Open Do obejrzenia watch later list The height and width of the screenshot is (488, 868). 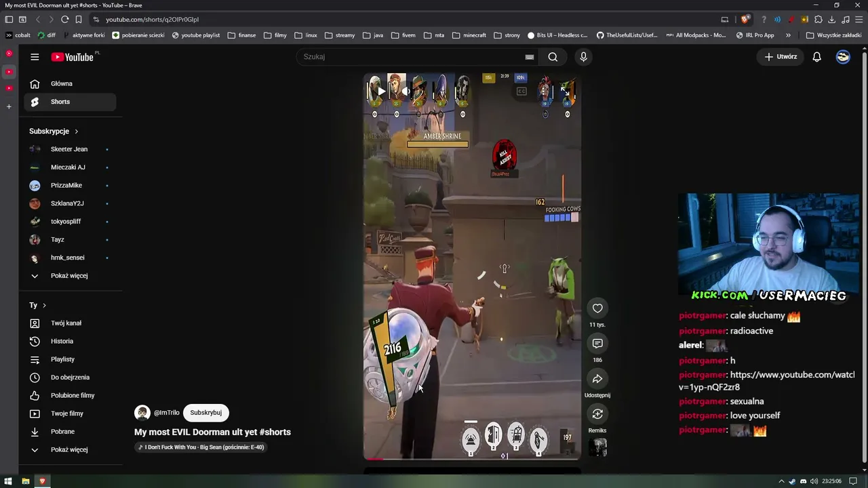pyautogui.click(x=70, y=378)
